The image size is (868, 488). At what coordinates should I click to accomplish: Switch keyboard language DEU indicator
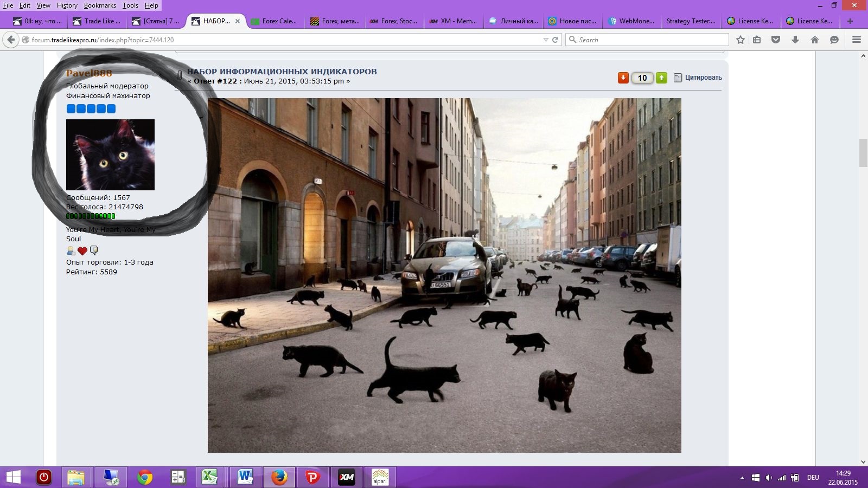click(x=813, y=478)
